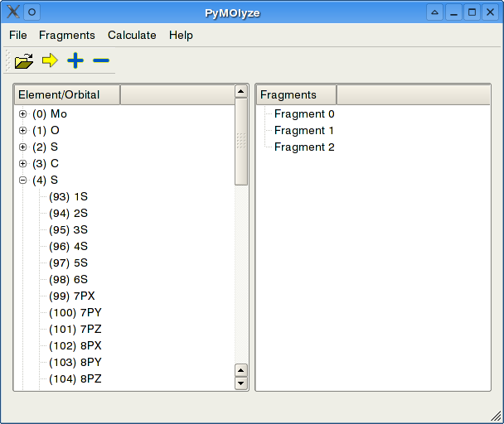The width and height of the screenshot is (504, 424).
Task: Select the (3) C element row
Action: pyautogui.click(x=46, y=163)
